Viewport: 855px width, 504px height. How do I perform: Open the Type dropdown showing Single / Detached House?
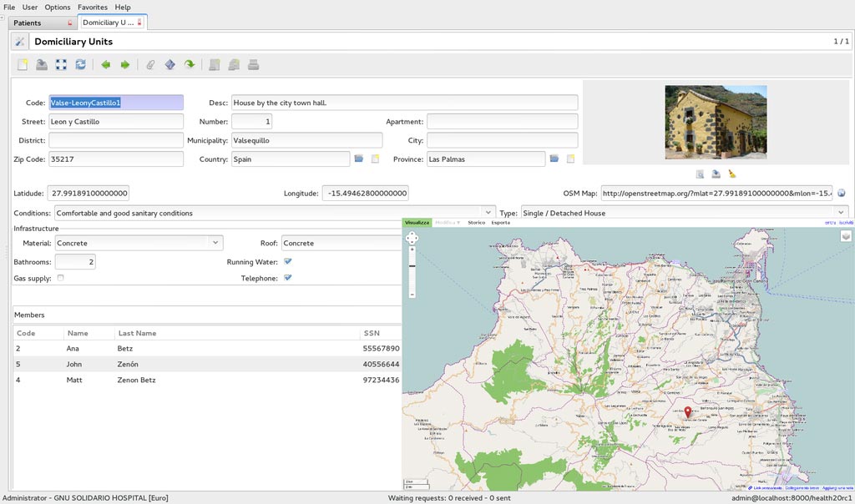[x=840, y=213]
